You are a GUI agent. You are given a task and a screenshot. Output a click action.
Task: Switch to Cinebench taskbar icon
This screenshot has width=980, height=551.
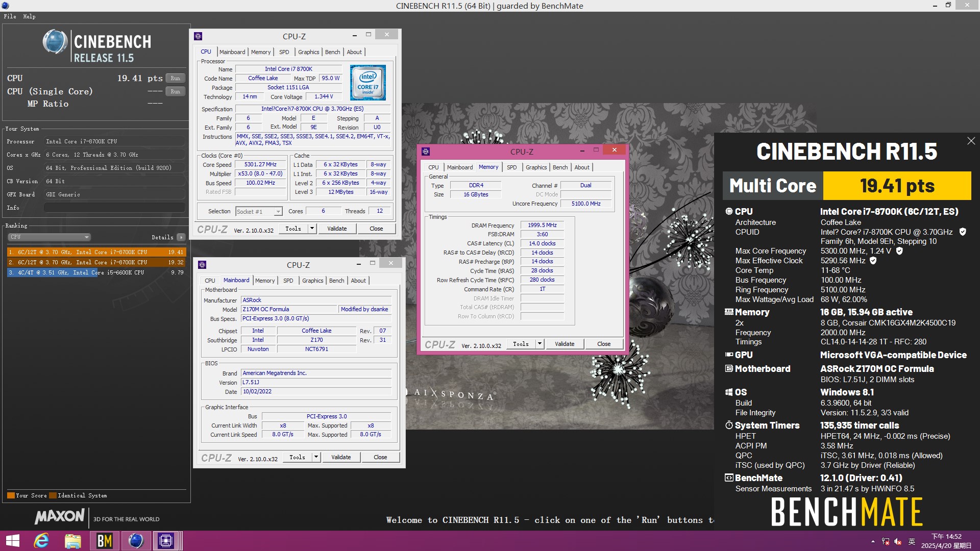pyautogui.click(x=135, y=541)
